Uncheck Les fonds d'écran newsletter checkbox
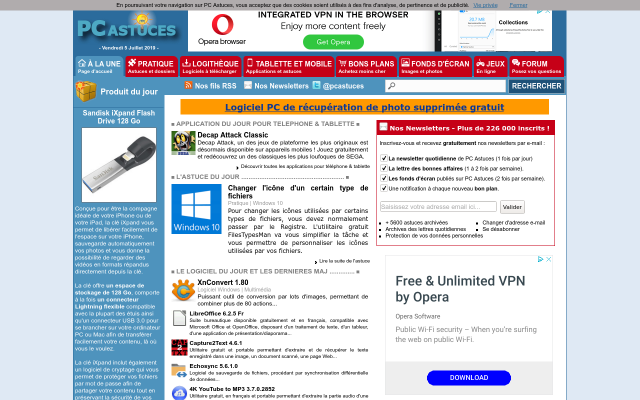640x400 pixels. [x=384, y=178]
